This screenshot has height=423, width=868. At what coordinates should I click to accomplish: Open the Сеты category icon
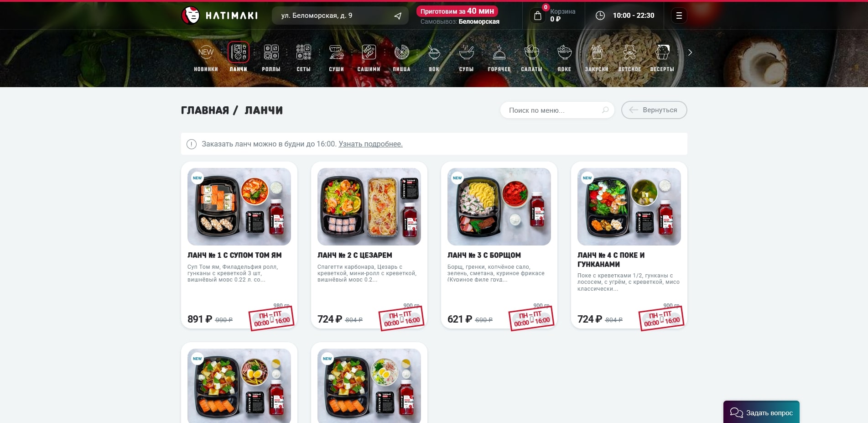(303, 52)
